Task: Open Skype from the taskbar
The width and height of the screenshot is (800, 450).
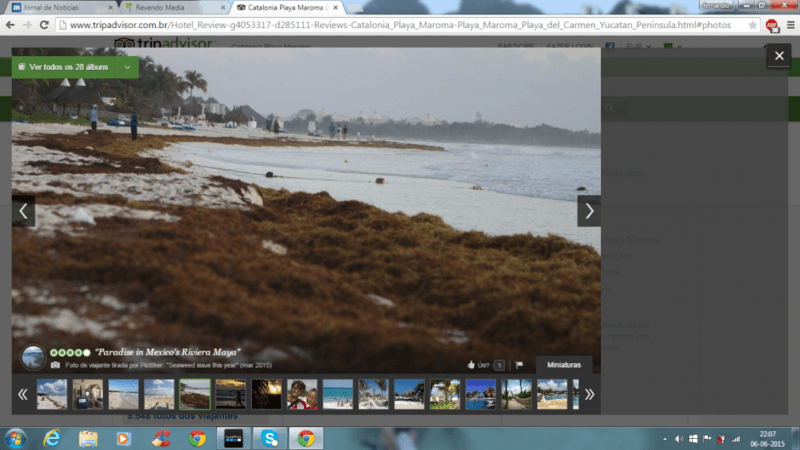Action: pos(269,439)
